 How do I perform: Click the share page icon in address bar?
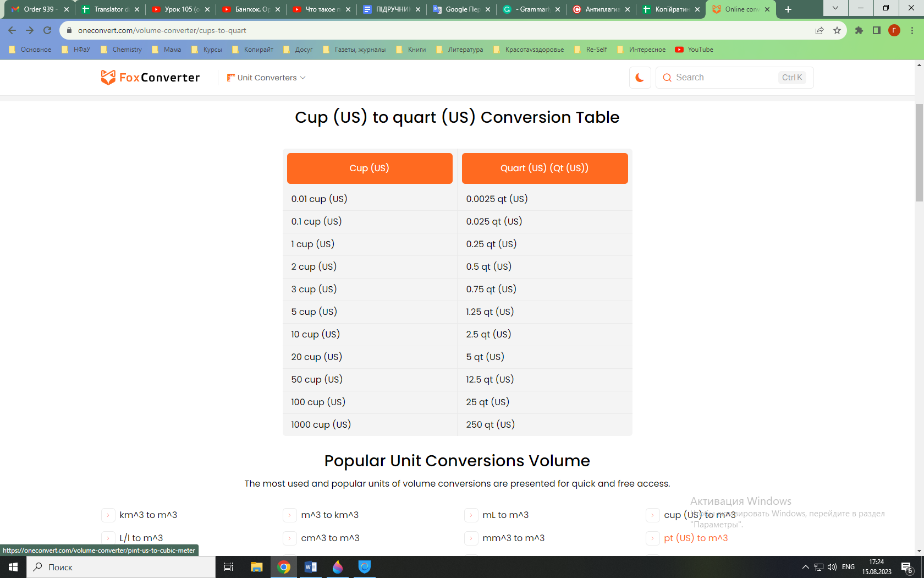coord(820,30)
